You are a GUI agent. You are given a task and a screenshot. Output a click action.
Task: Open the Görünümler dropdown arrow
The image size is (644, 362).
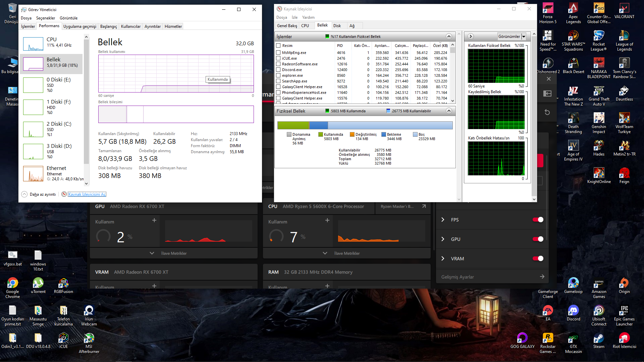(x=524, y=37)
